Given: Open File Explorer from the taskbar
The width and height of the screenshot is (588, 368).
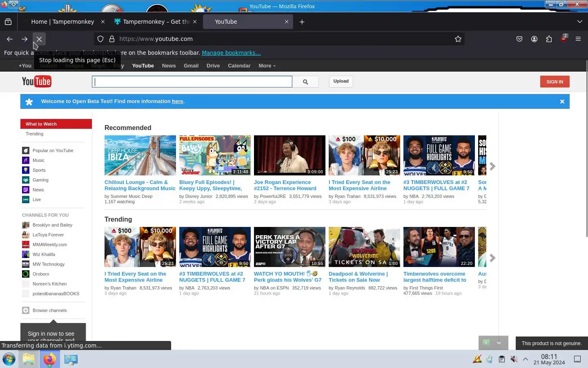Looking at the screenshot, I should click(29, 359).
